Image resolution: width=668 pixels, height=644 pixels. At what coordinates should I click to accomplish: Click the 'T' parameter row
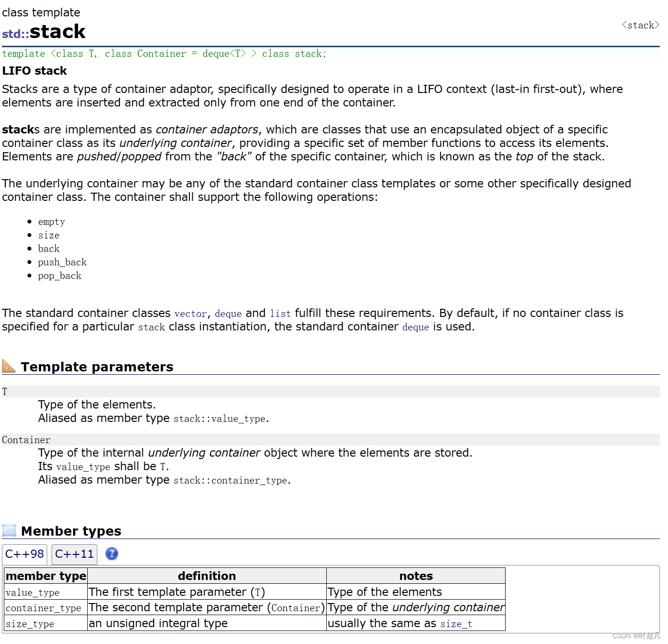pos(331,392)
